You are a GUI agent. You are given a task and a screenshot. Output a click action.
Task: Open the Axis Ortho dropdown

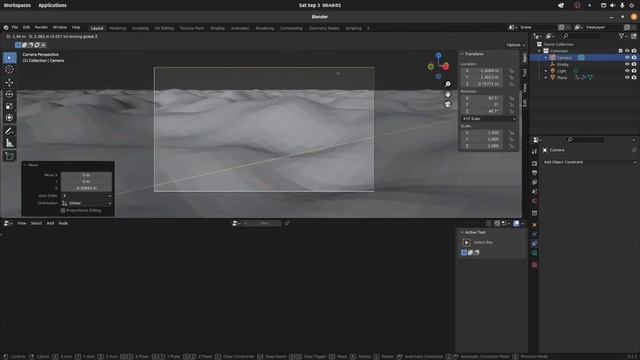tap(87, 196)
